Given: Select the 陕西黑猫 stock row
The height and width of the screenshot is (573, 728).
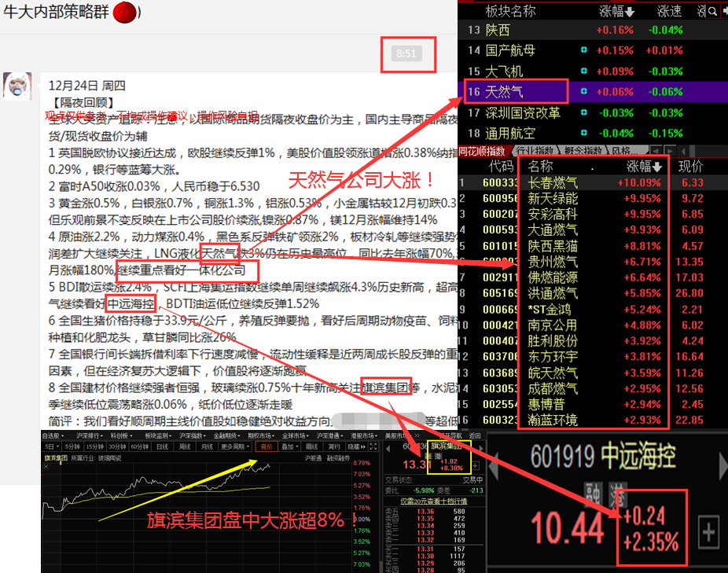Looking at the screenshot, I should click(x=593, y=246).
